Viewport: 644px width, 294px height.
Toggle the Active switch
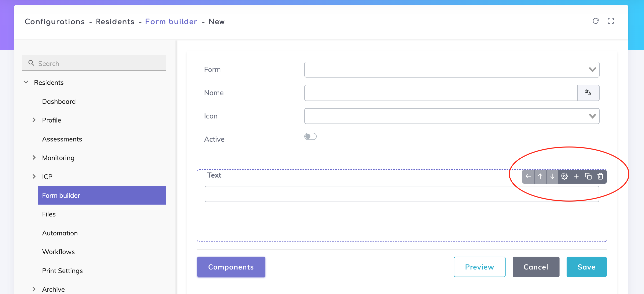pos(310,137)
